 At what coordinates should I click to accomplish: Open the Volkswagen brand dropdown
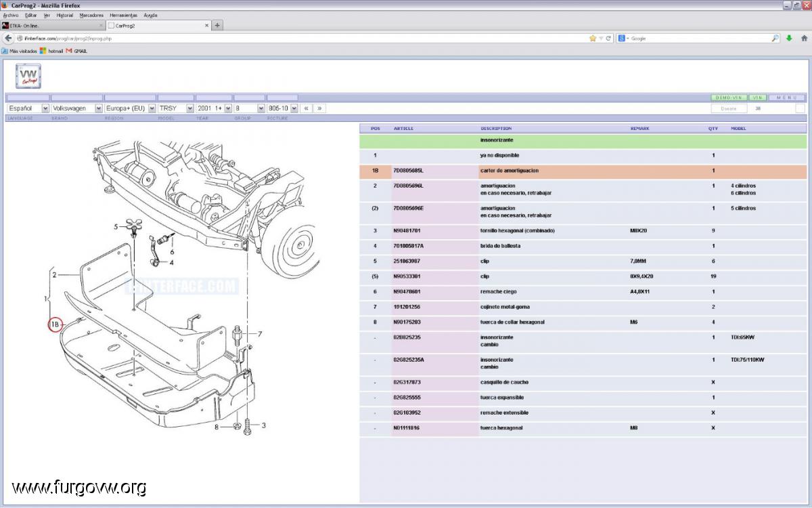click(77, 108)
